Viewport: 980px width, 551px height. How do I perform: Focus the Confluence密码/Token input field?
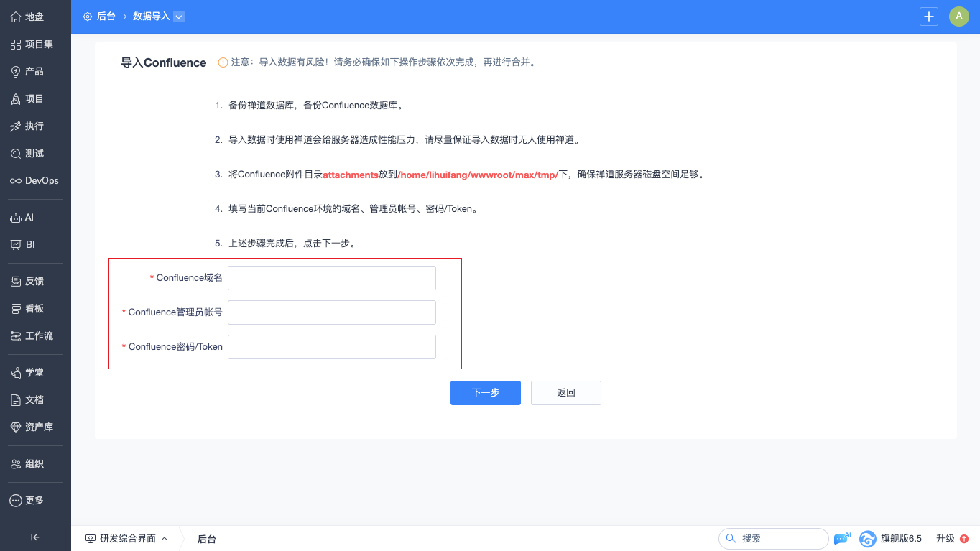[332, 347]
